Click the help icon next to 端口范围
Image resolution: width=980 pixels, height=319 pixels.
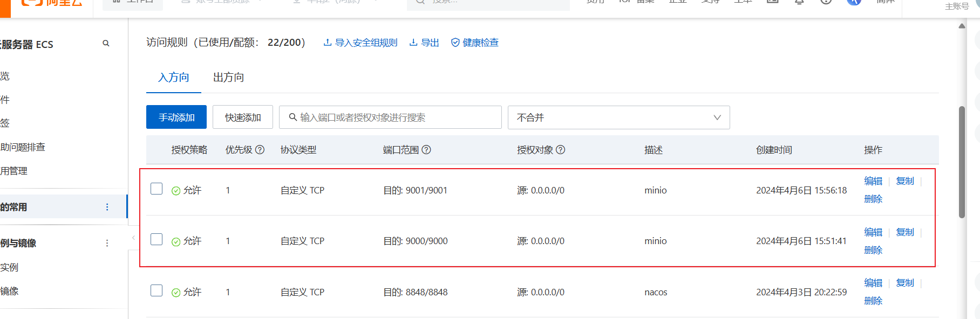[426, 150]
